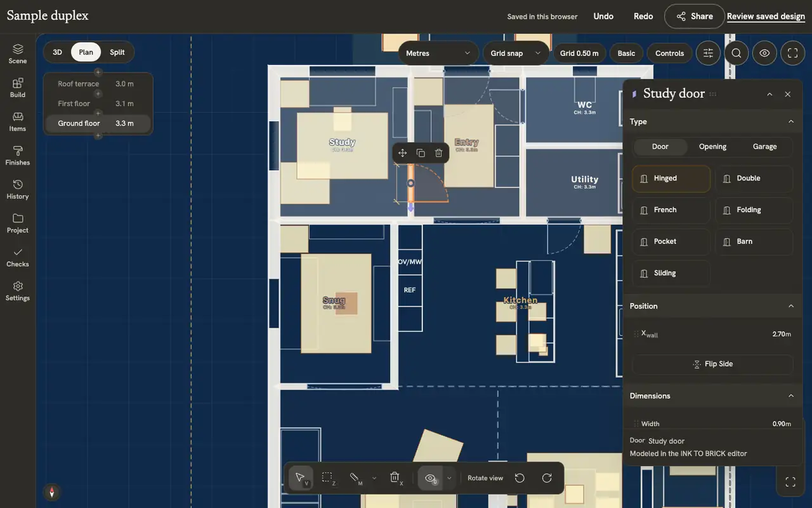Click the compass north indicator
Screen dimensions: 812x508
[52, 492]
